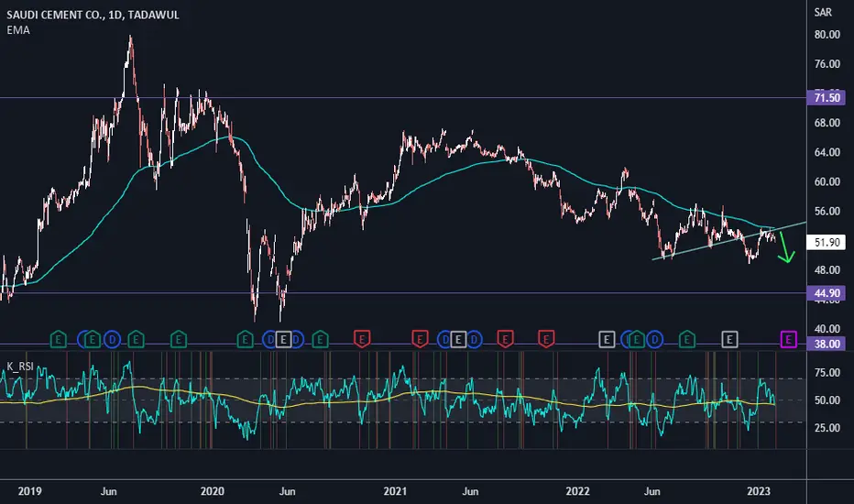Click the green earnings marker around August 2022

point(687,339)
